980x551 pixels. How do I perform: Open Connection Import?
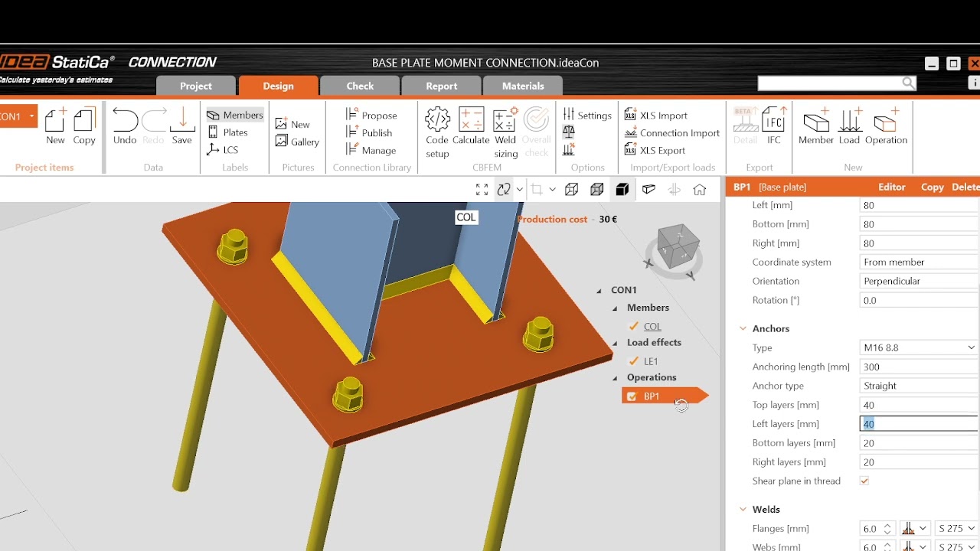point(672,132)
